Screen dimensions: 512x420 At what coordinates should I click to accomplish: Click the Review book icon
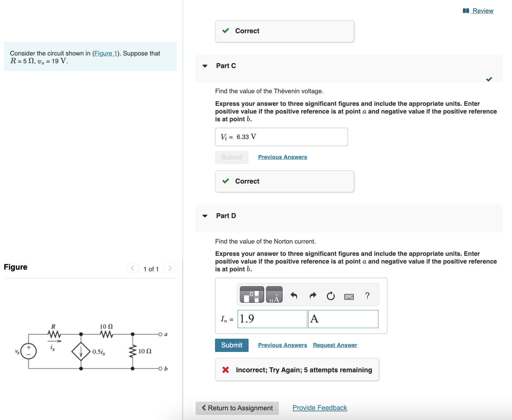pos(466,11)
